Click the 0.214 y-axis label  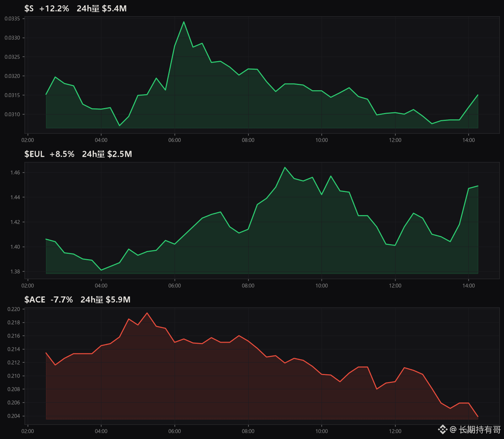click(x=14, y=349)
